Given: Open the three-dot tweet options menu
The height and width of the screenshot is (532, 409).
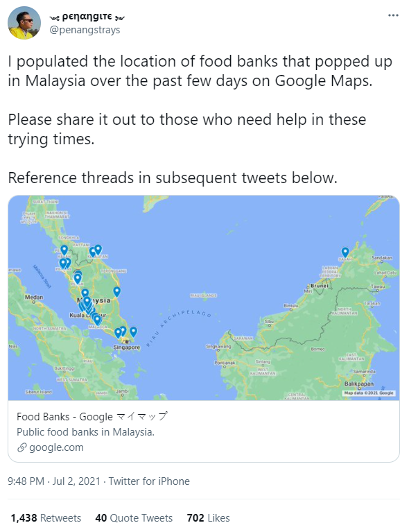Looking at the screenshot, I should pyautogui.click(x=393, y=15).
